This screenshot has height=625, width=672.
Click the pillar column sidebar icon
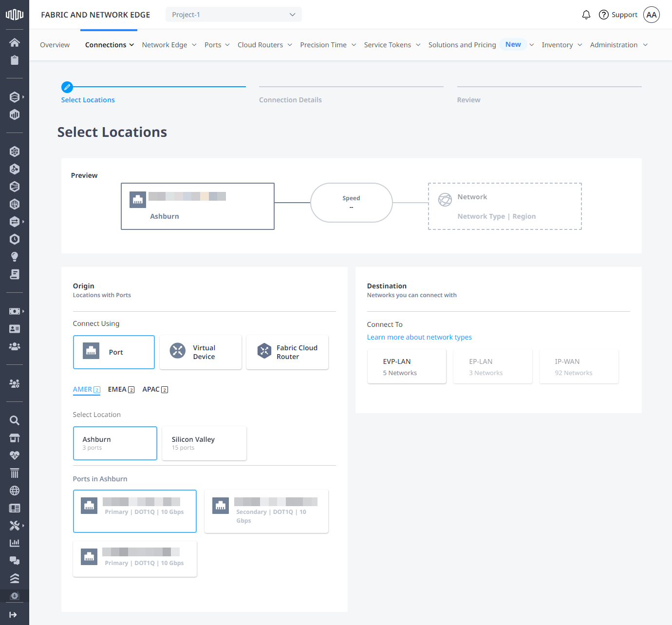click(15, 473)
